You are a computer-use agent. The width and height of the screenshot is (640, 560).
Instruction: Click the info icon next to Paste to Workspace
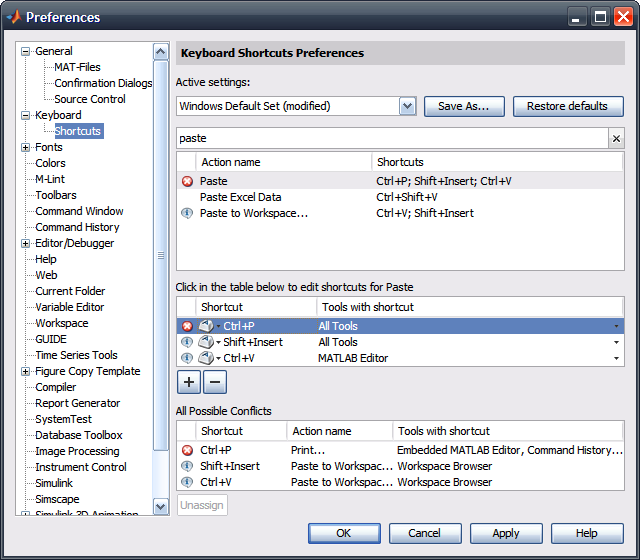(x=187, y=213)
